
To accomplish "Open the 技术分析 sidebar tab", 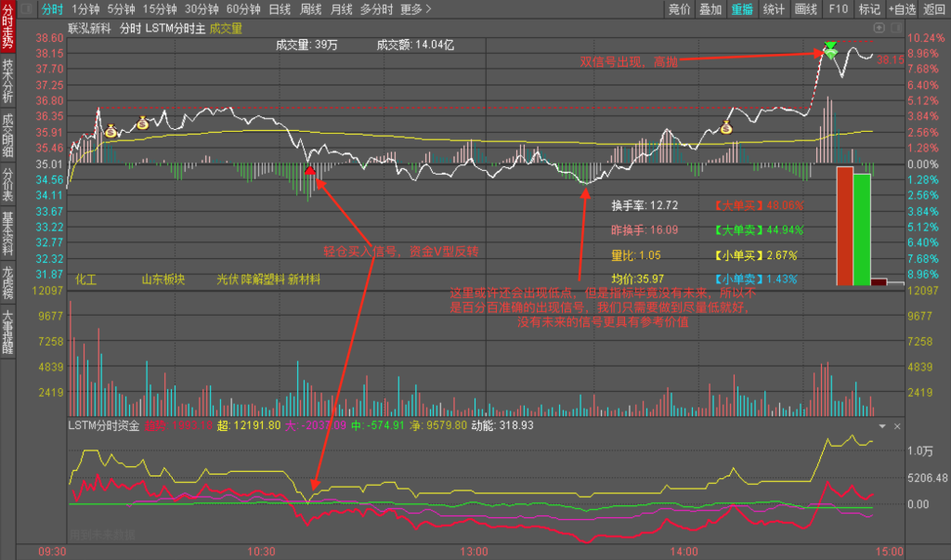I will 8,81.
